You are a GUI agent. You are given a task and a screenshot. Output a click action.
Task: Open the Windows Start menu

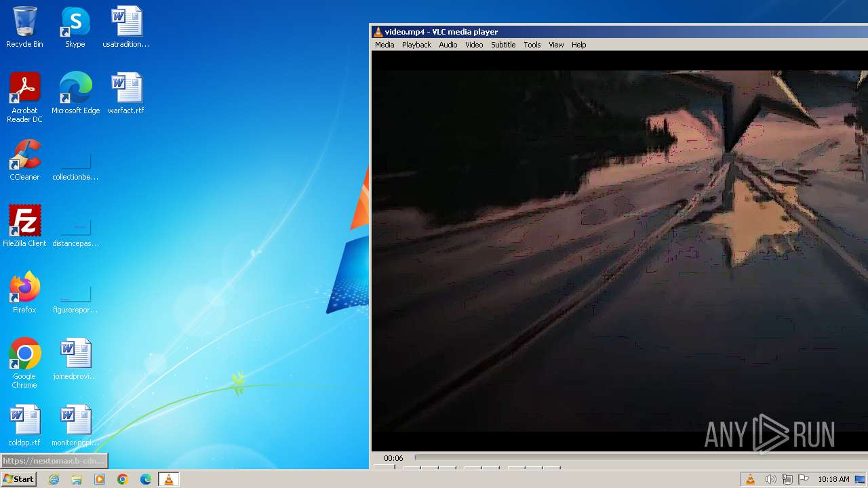point(18,479)
